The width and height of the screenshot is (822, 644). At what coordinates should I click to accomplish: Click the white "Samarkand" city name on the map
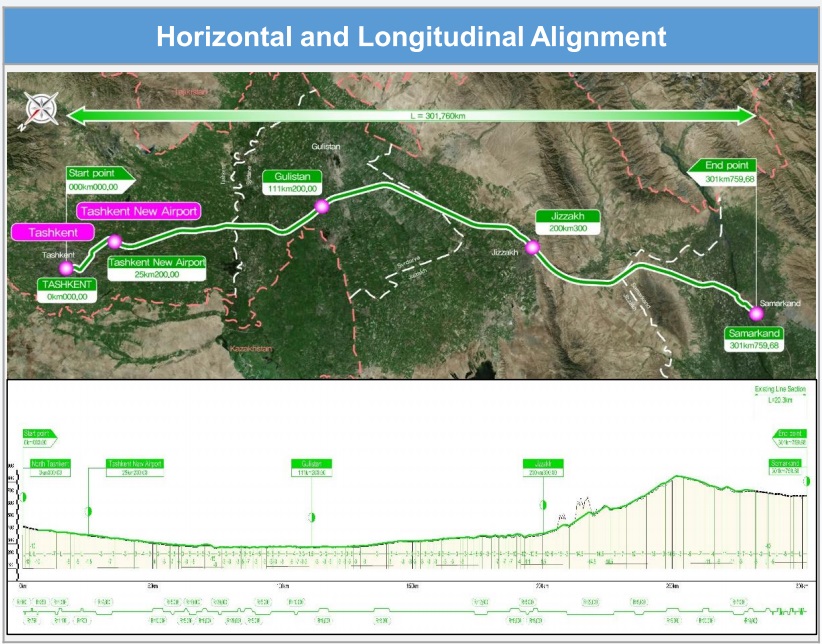780,303
